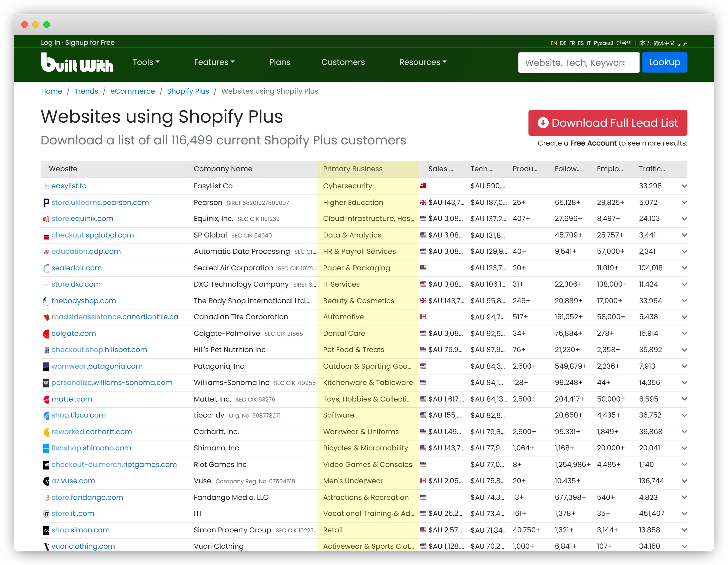
Task: Click the Free Account link
Action: [593, 143]
